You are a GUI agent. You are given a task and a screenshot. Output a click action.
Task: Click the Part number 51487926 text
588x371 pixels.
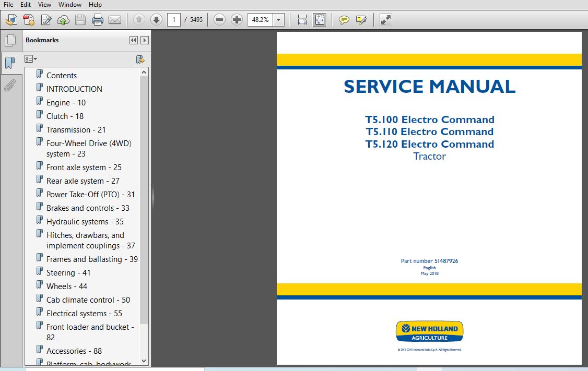[x=429, y=261]
